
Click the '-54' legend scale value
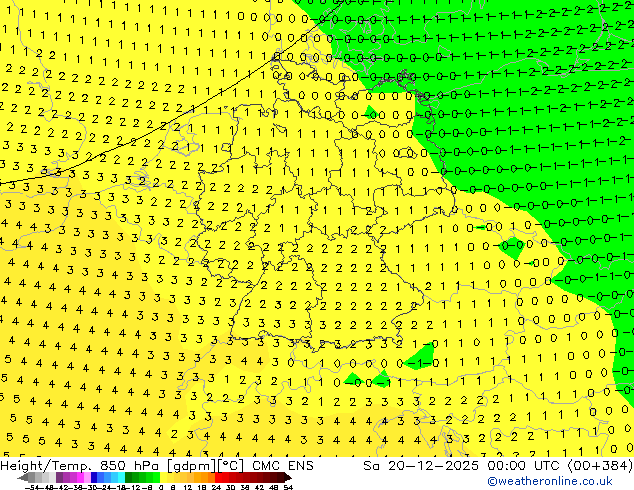click(32, 488)
